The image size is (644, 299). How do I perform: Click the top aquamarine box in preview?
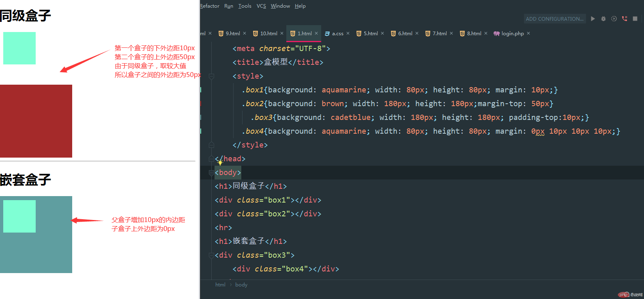coord(19,48)
